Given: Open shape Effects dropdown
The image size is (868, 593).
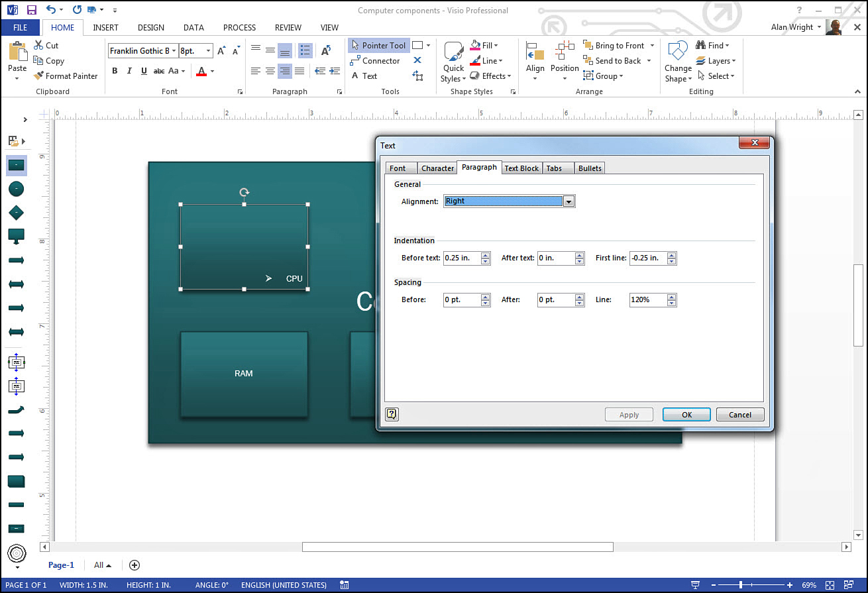Looking at the screenshot, I should pyautogui.click(x=491, y=76).
